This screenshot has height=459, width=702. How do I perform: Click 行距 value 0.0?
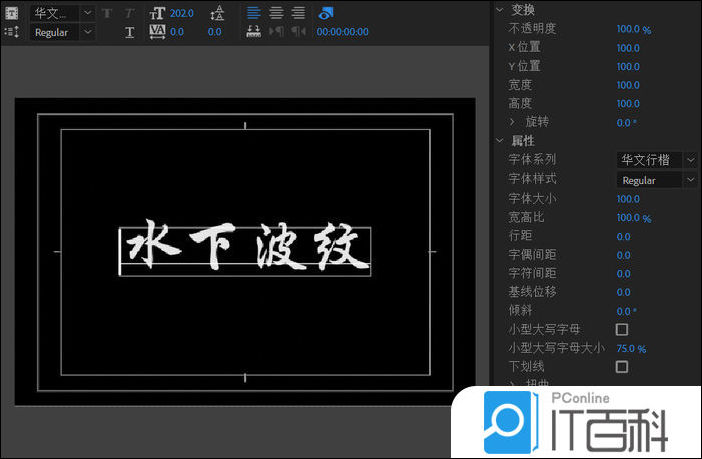click(x=624, y=236)
